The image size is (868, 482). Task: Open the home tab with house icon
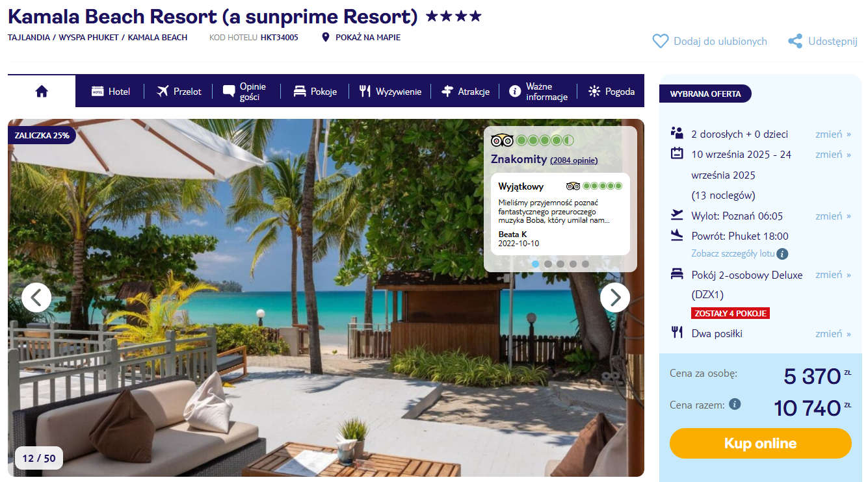[42, 92]
